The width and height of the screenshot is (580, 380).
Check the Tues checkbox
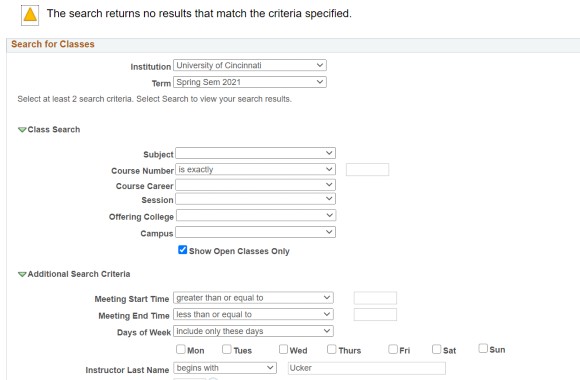pyautogui.click(x=227, y=349)
